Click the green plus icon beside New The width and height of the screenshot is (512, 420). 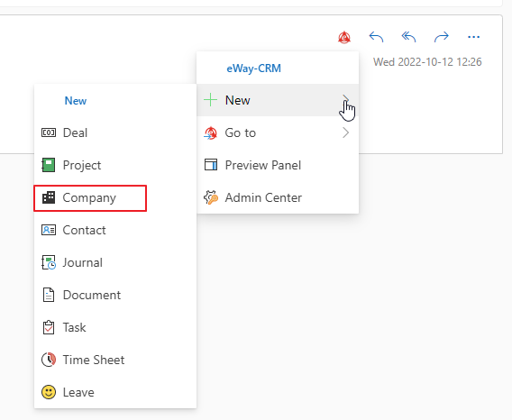pos(210,100)
